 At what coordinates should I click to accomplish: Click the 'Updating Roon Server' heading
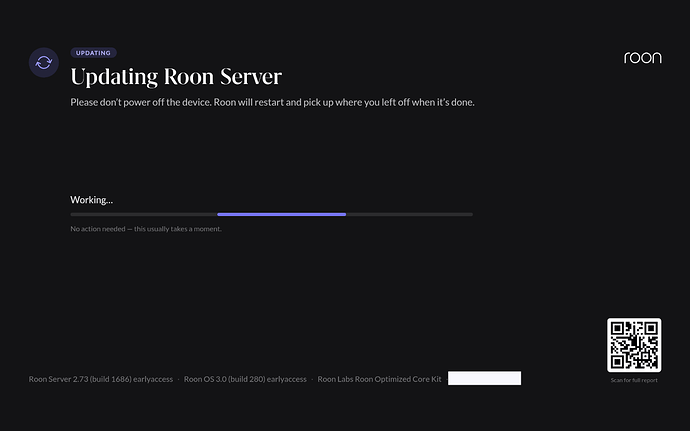[x=176, y=77]
